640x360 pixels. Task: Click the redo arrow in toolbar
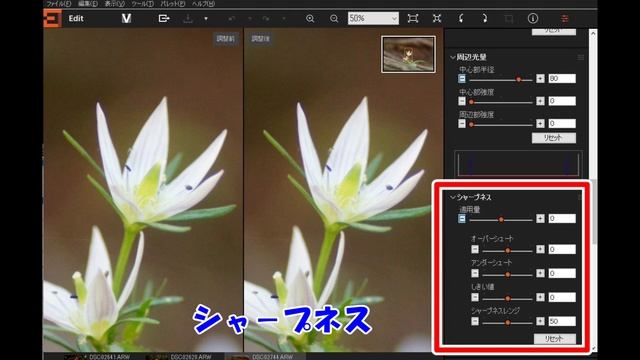266,19
